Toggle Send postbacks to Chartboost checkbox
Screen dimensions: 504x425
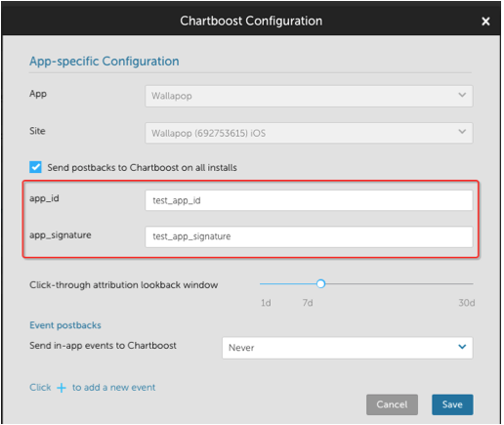(x=35, y=167)
